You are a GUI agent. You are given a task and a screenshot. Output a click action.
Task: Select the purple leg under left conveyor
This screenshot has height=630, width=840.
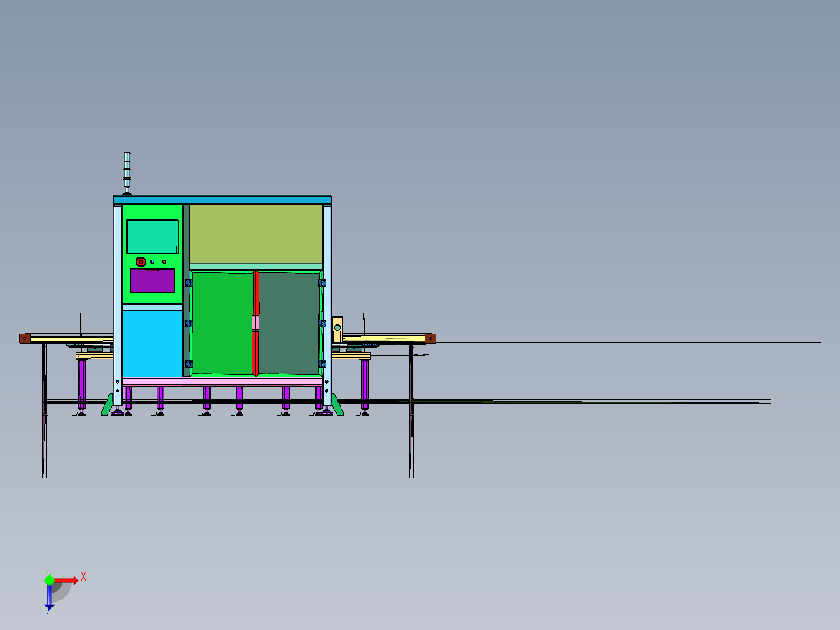(x=81, y=385)
